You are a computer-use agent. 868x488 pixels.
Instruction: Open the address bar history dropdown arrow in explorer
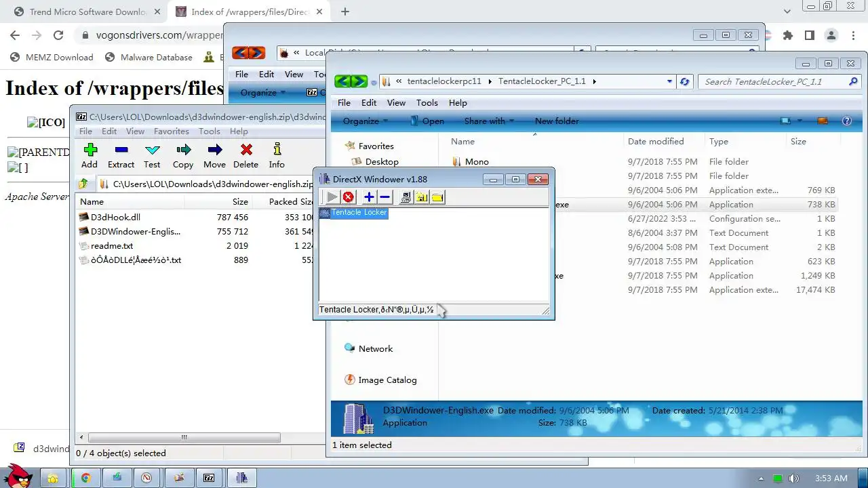coord(670,81)
